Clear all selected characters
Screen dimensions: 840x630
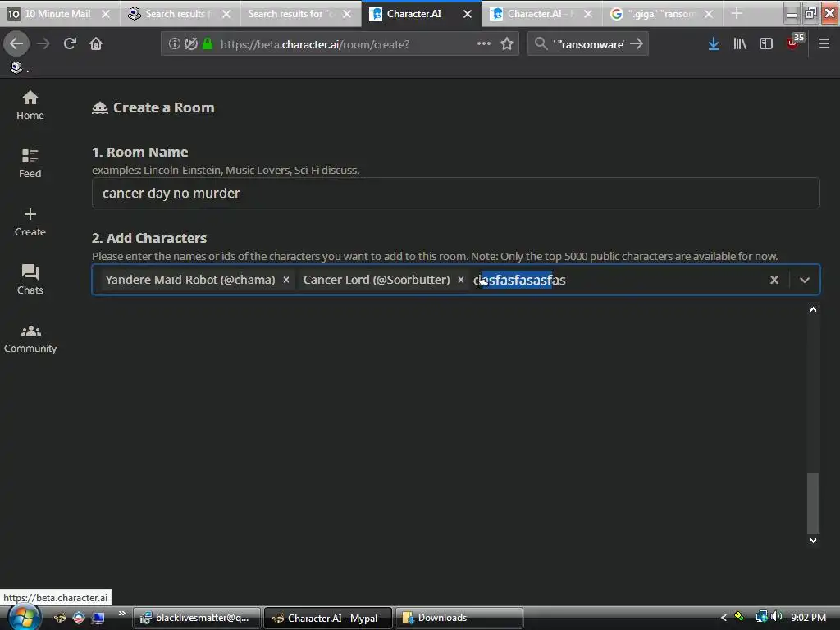pos(774,280)
